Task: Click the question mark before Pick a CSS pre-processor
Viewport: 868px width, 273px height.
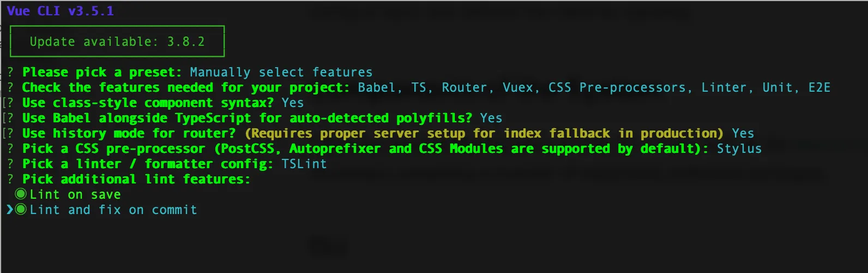Action: 10,149
